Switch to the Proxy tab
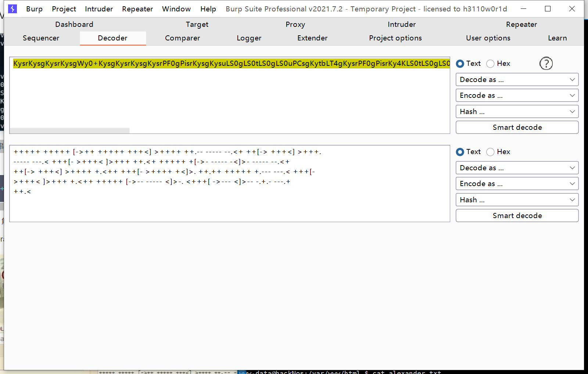Screen dimensions: 588x374 [295, 24]
